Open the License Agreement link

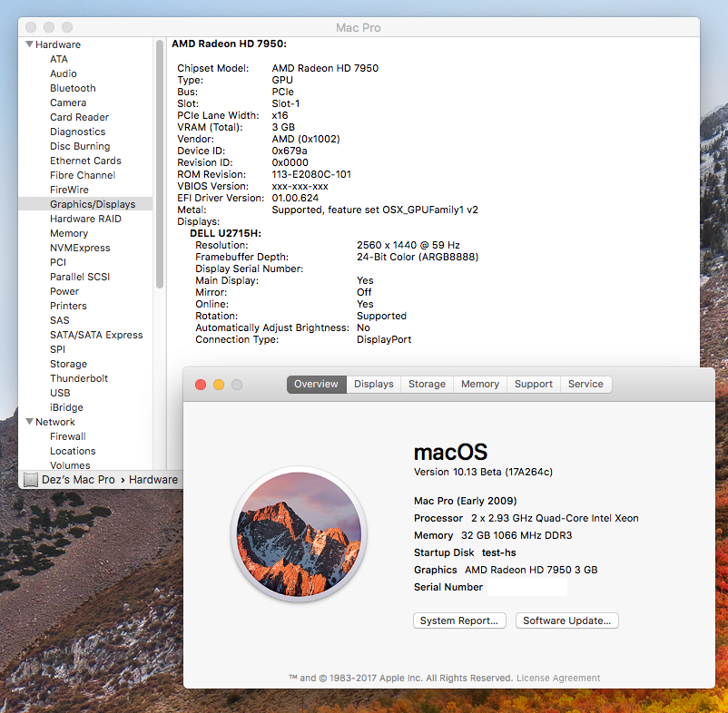point(558,679)
